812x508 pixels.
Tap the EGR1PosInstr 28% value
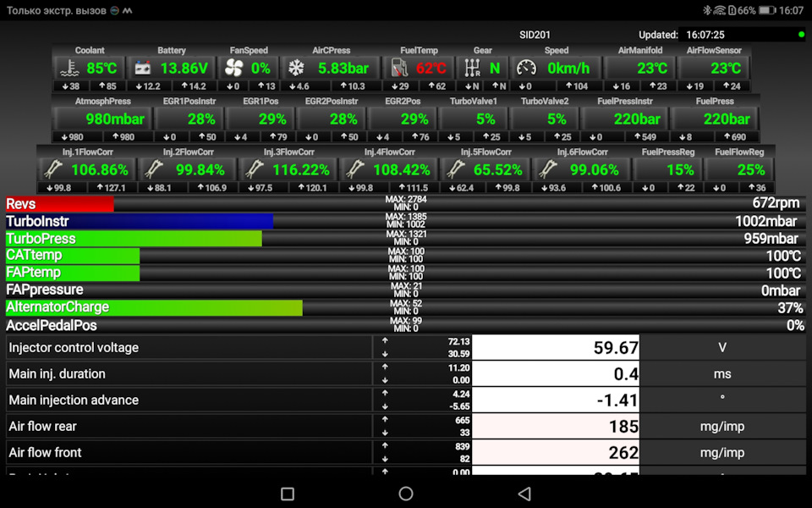point(201,119)
